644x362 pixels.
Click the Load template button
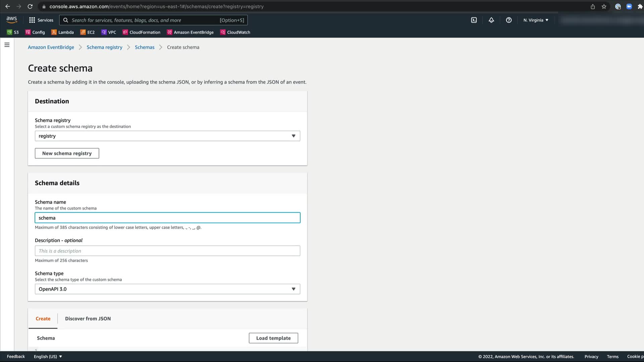pos(273,338)
